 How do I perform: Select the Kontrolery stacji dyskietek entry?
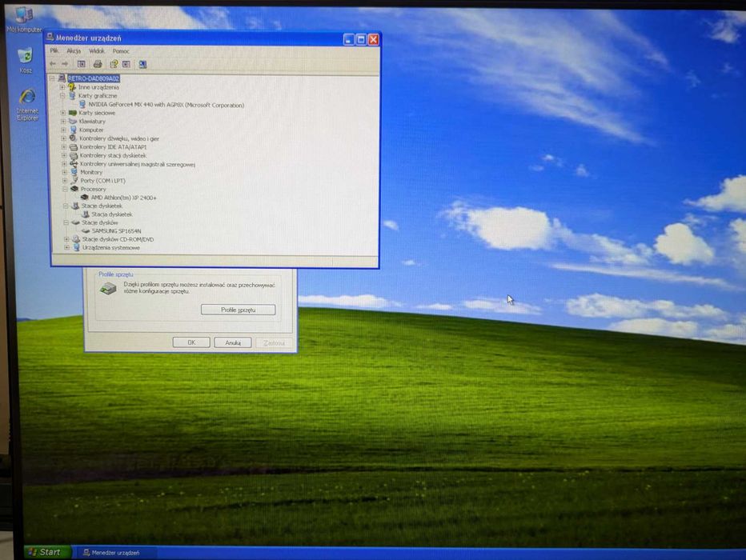(x=113, y=155)
